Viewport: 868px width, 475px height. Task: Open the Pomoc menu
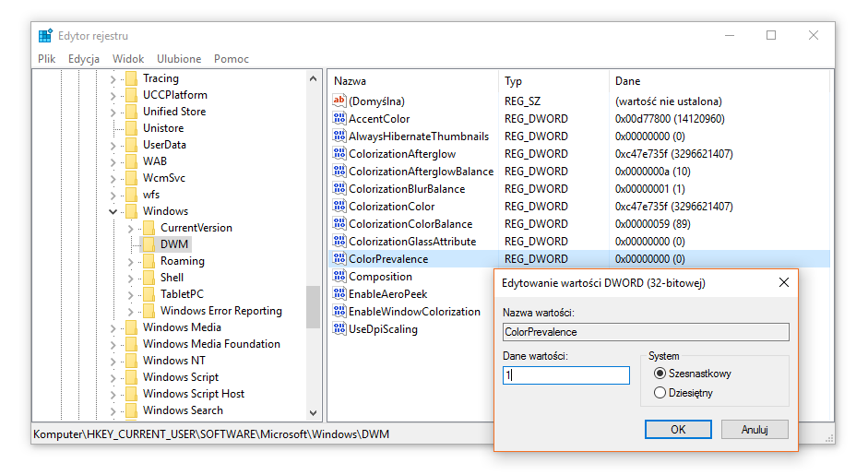pos(232,59)
